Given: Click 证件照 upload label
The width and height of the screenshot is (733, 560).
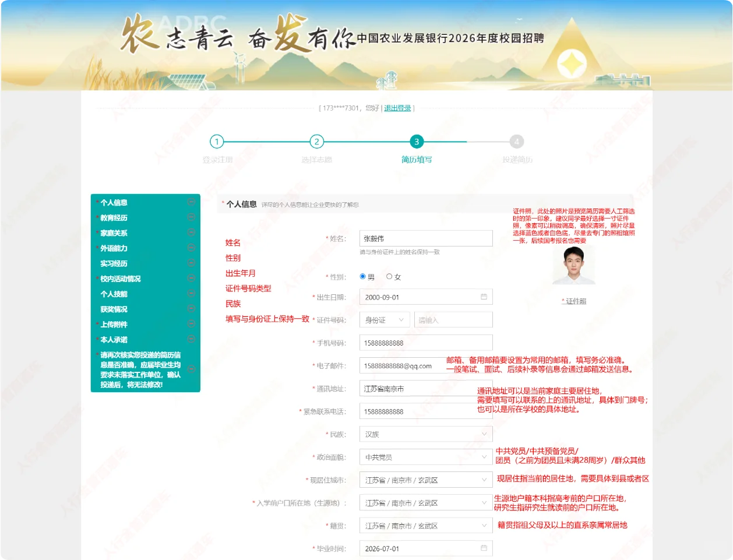Looking at the screenshot, I should point(575,301).
